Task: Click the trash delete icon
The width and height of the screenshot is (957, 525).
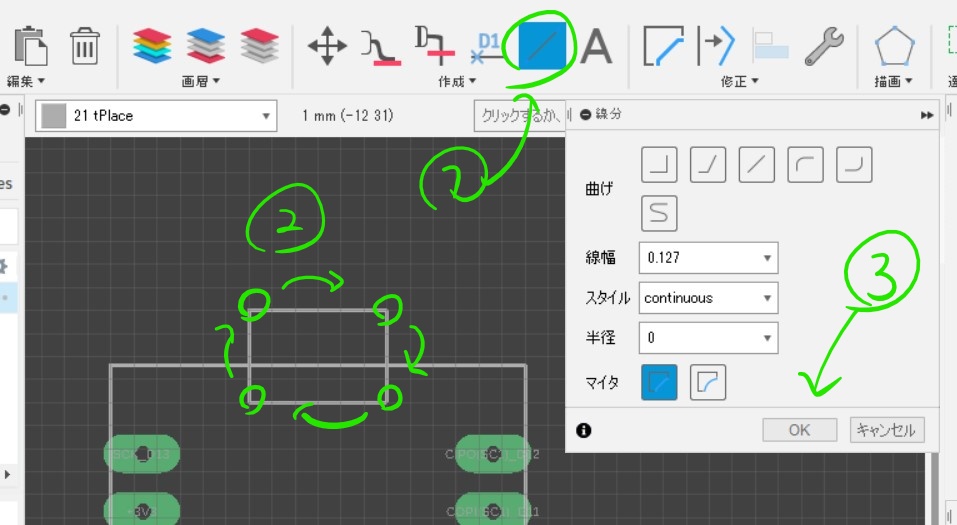Action: (x=85, y=46)
